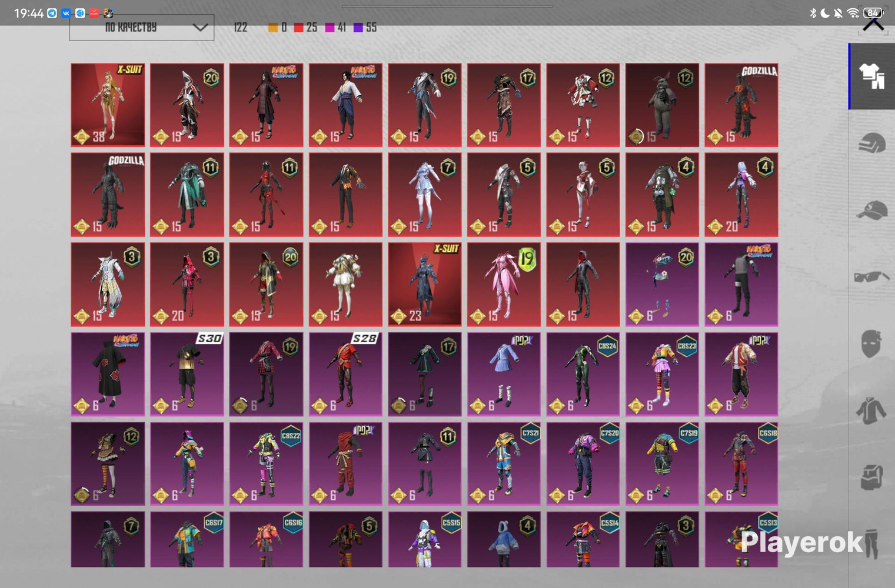
Task: Open the helmet category icon
Action: coord(871,143)
